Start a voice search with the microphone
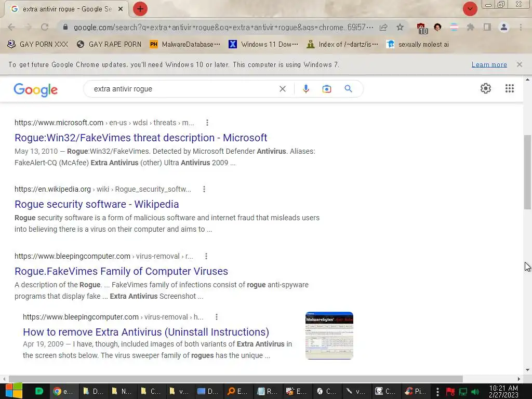This screenshot has height=399, width=532. (x=305, y=89)
